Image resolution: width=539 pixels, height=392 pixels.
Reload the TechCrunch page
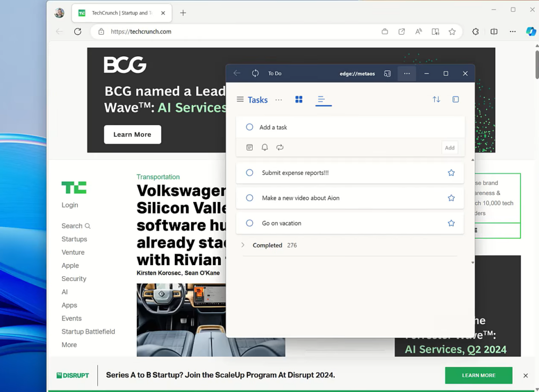pos(78,32)
